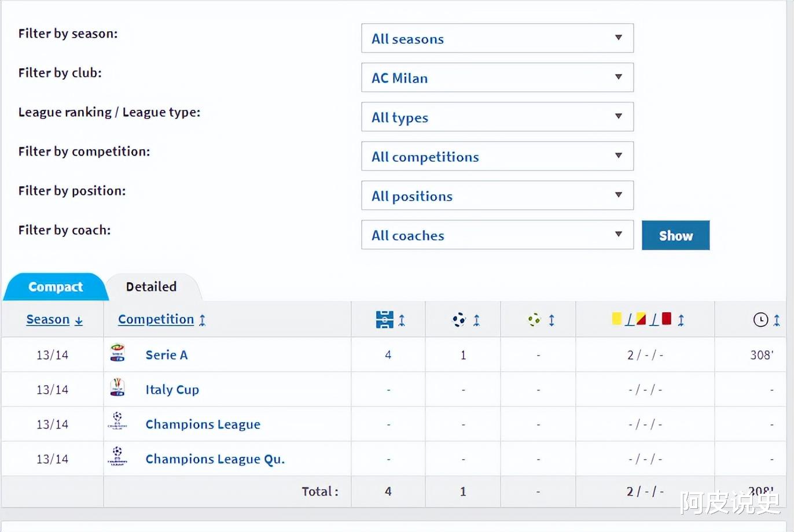Click the Champions League logo icon
Viewport: 794px width, 532px height.
click(117, 422)
